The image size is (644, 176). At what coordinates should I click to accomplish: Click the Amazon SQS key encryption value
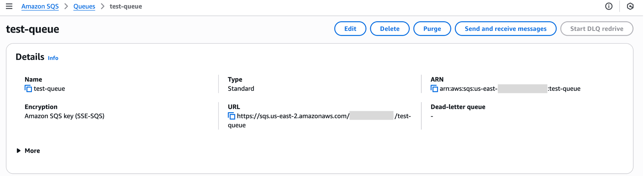coord(64,116)
